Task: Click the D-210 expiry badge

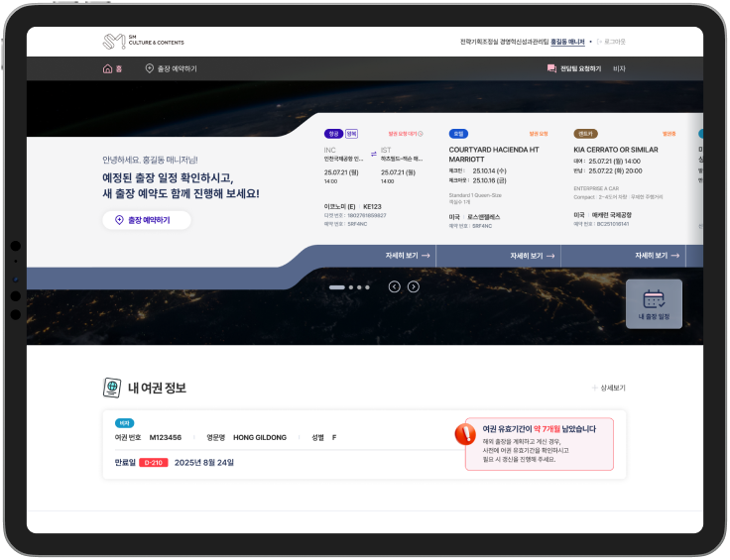Action: (x=154, y=463)
